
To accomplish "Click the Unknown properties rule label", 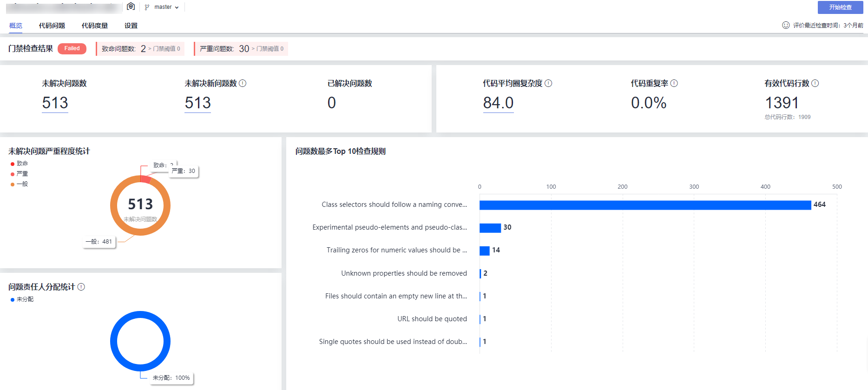I will pyautogui.click(x=404, y=273).
